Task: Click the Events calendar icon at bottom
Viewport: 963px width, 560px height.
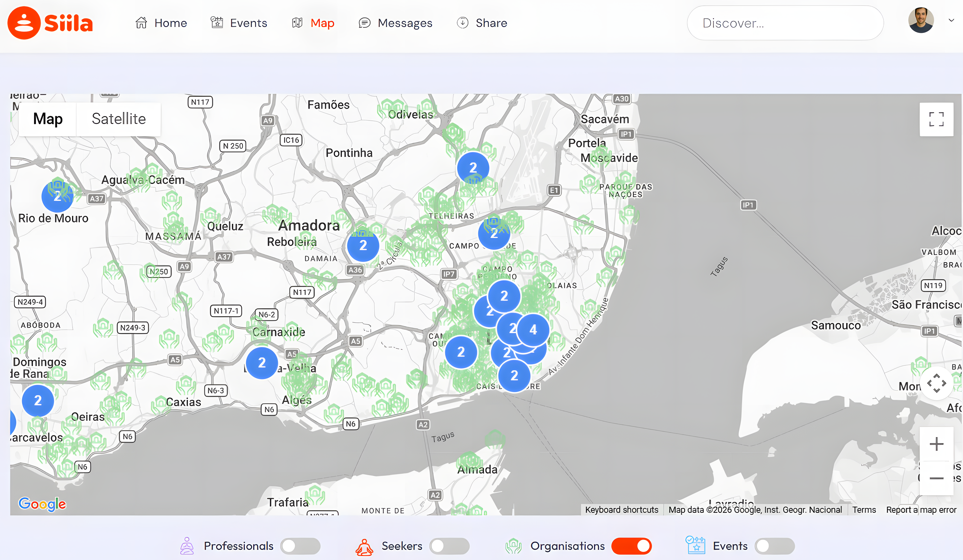Action: 695,545
